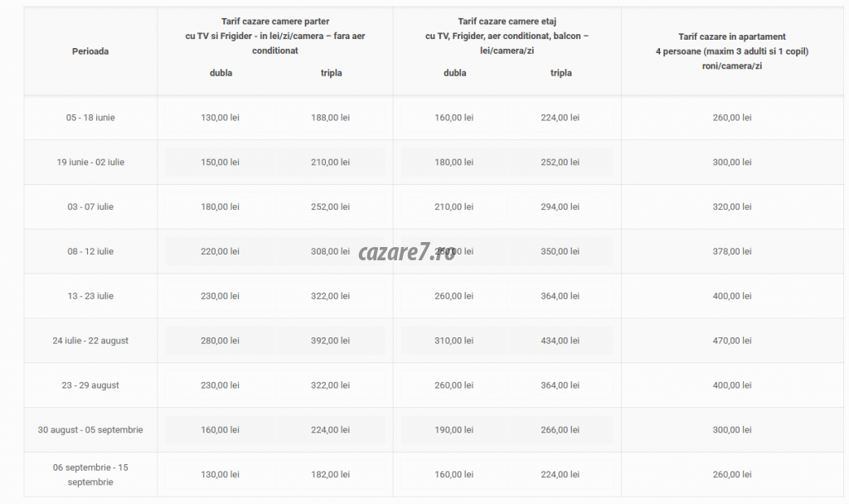Select the 294,00 lei price cell
Viewport: 849px width, 504px height.
[560, 206]
